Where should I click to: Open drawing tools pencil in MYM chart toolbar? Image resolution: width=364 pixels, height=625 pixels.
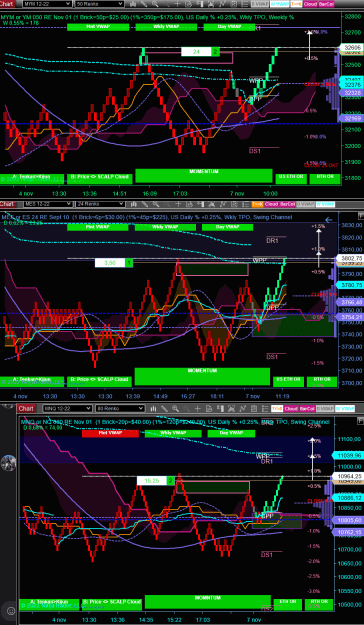144,4
